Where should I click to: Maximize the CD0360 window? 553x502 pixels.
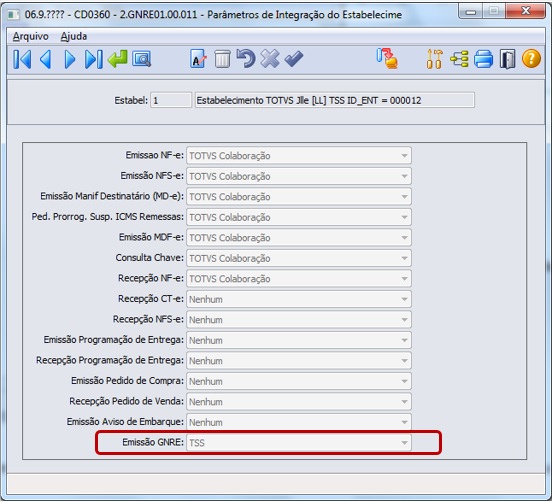(493, 12)
